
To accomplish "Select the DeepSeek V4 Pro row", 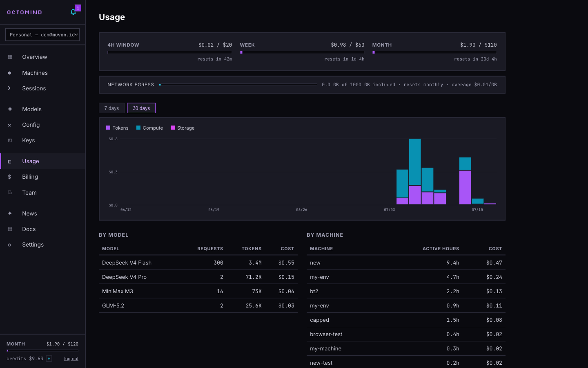I will click(198, 277).
